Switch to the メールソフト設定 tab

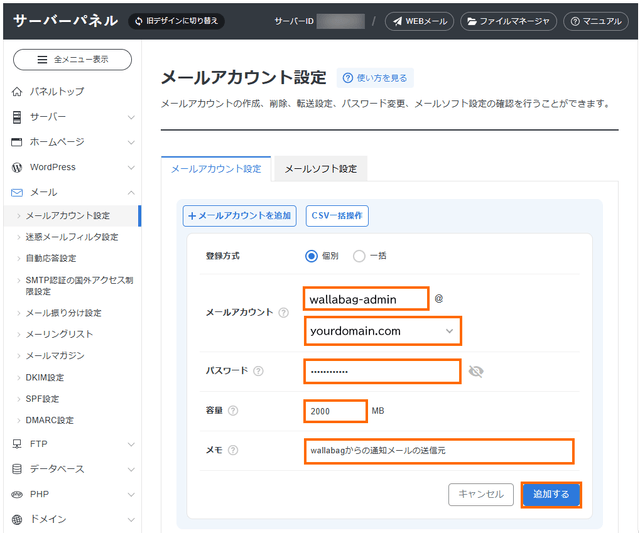point(321,169)
